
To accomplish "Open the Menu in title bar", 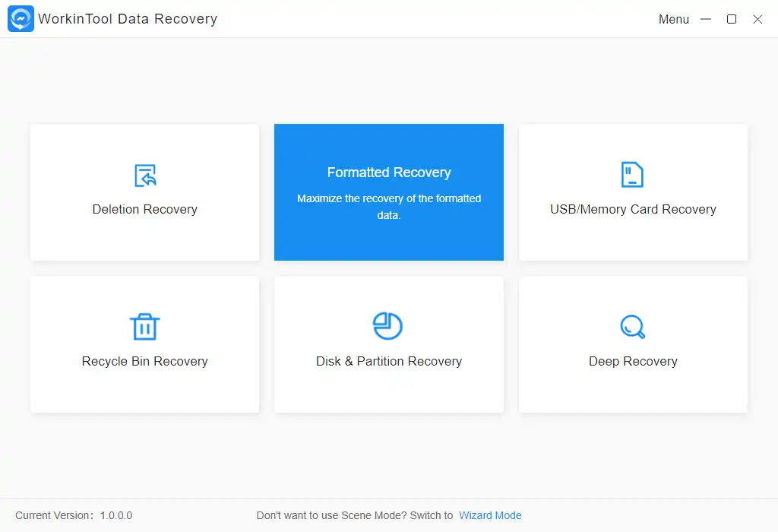I will 674,19.
